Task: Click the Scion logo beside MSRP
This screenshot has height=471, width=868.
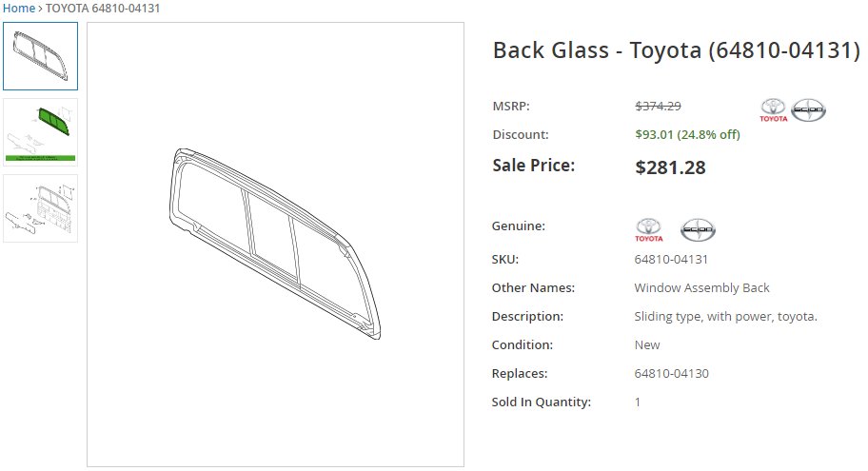Action: 808,110
